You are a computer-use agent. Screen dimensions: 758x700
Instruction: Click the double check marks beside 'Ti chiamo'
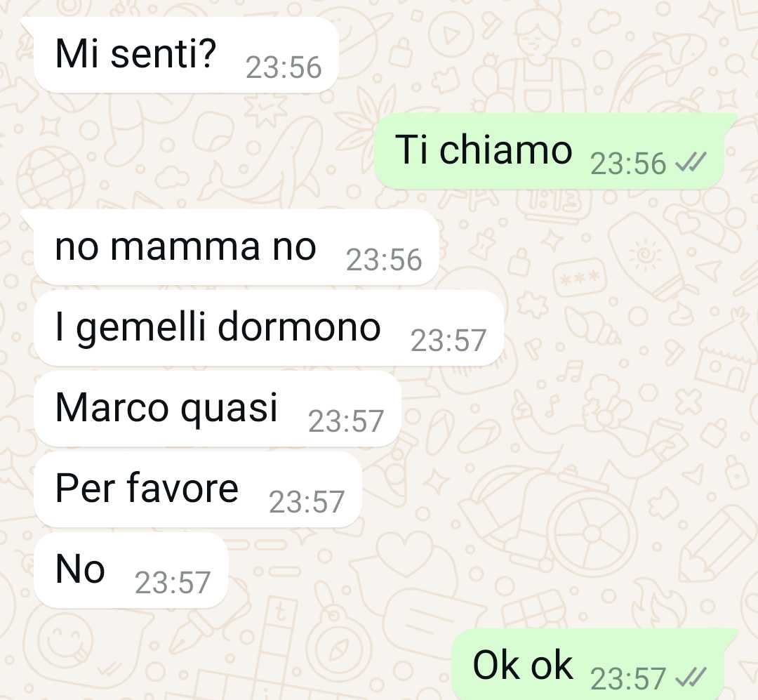coord(691,162)
